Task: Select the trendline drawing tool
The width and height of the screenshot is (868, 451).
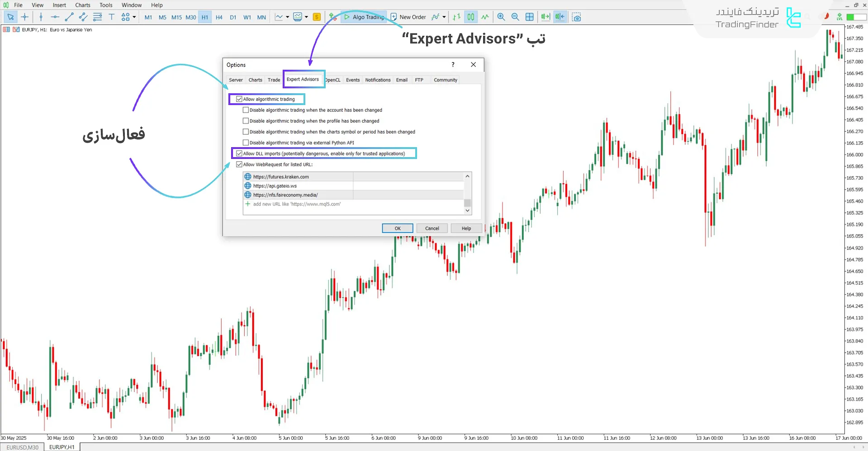Action: 69,17
